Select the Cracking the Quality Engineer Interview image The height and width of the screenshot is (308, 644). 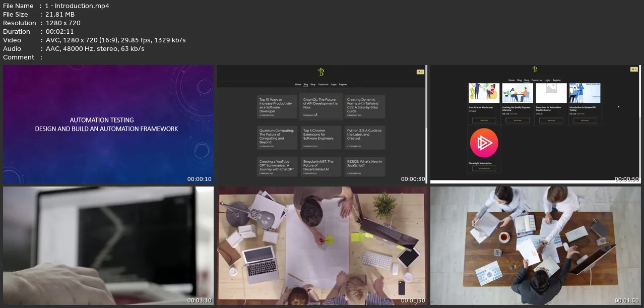pos(518,93)
